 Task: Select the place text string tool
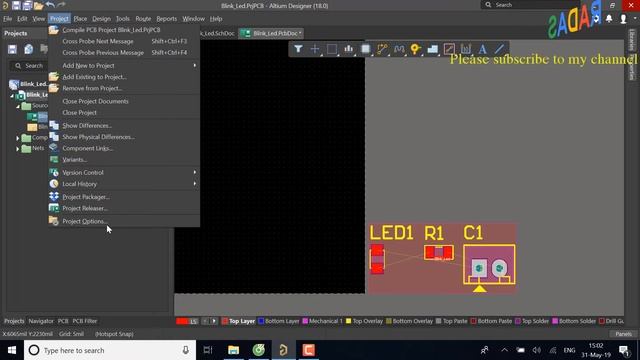482,49
